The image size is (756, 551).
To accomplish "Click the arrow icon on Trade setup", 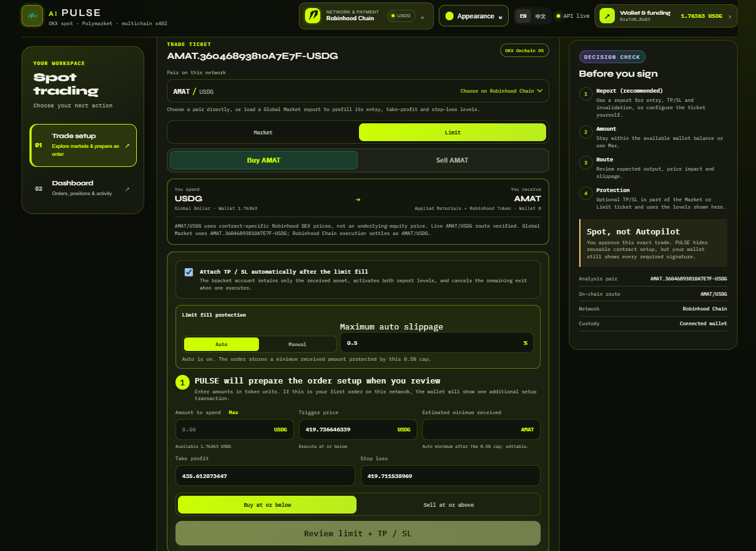I will click(x=127, y=146).
